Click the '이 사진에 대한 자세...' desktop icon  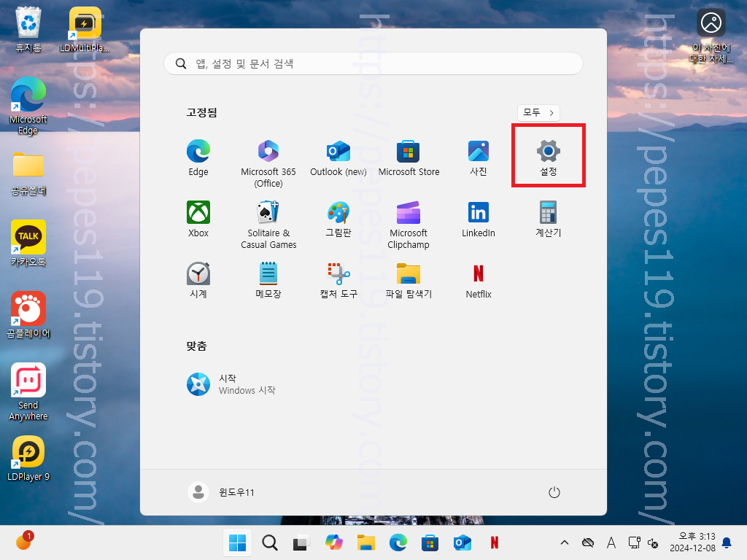711,36
